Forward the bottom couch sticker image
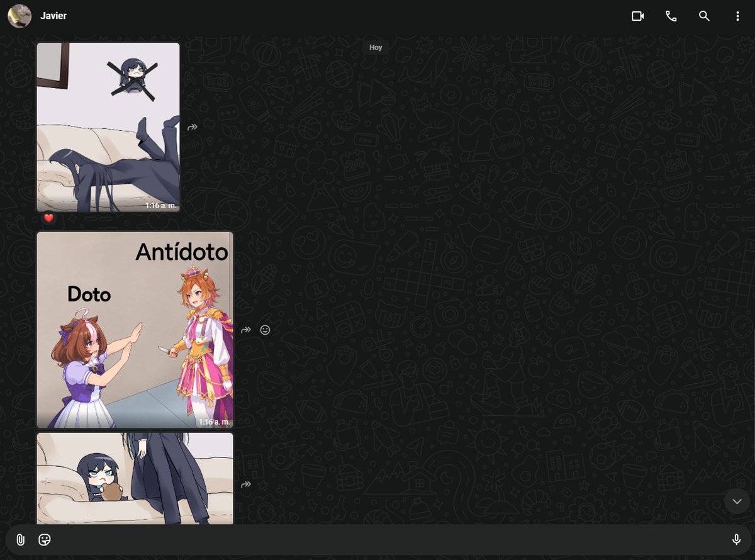Image resolution: width=755 pixels, height=560 pixels. tap(246, 484)
